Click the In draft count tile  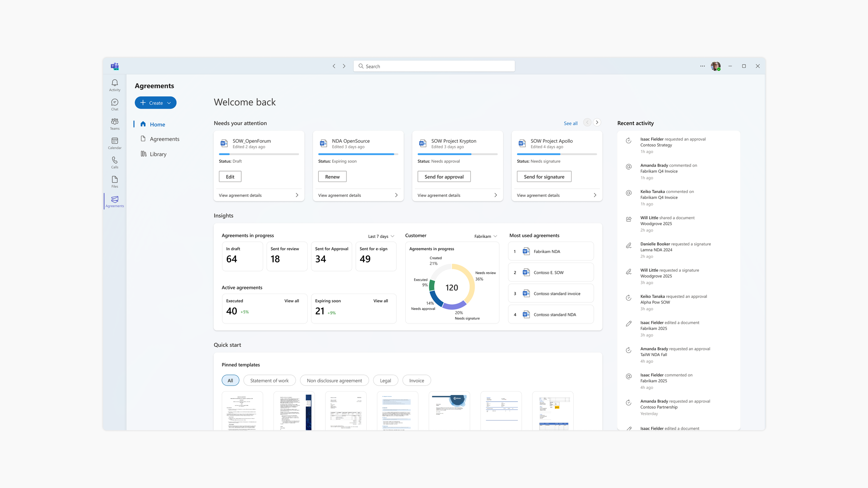click(x=242, y=256)
